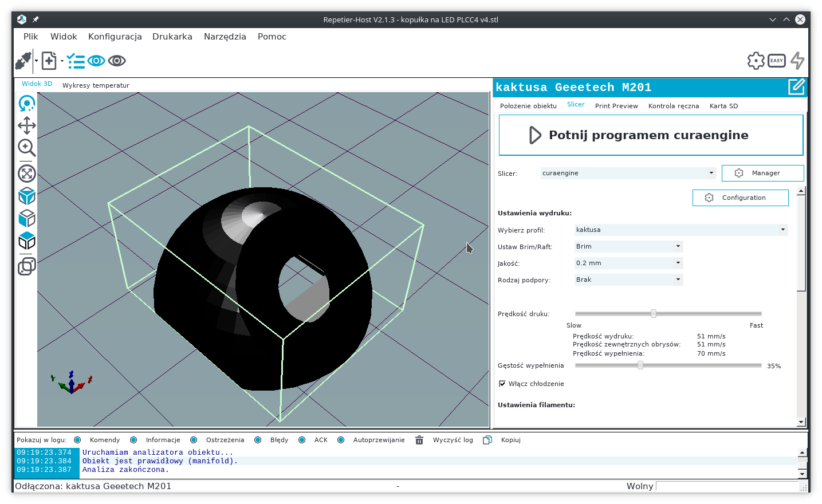The height and width of the screenshot is (504, 822).
Task: Switch to the Karta SD tab
Action: (x=723, y=106)
